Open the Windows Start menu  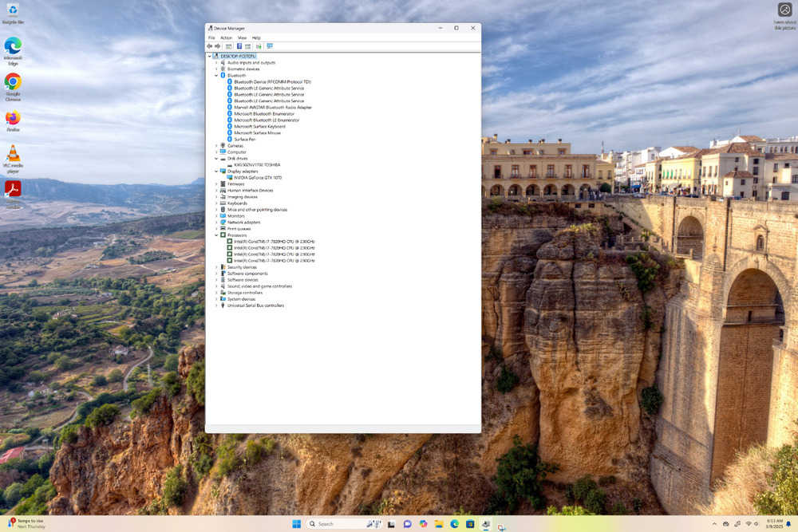pos(297,524)
